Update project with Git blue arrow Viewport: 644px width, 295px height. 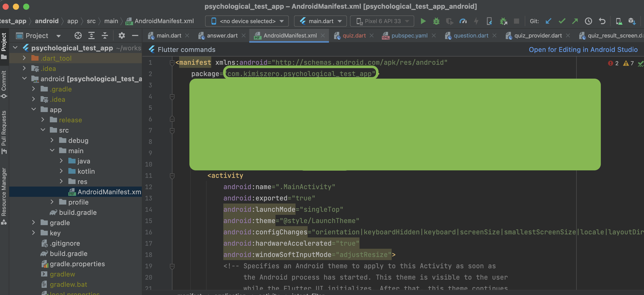(548, 21)
